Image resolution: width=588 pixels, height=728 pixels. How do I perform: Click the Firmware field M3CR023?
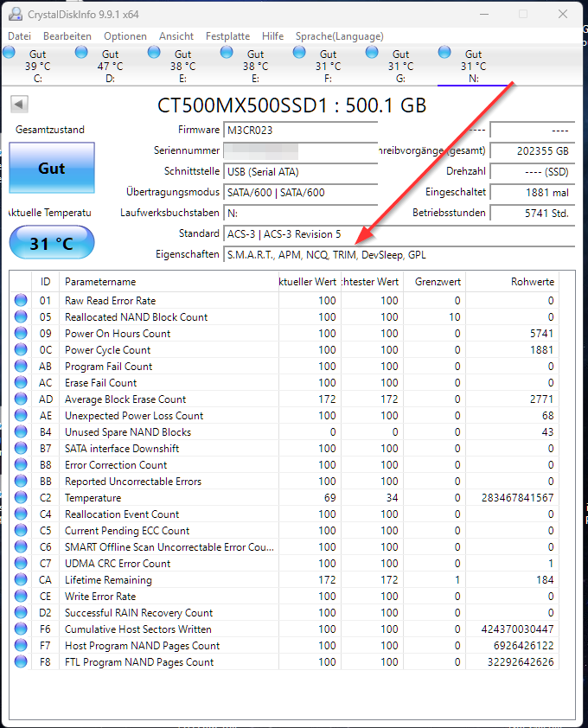300,130
